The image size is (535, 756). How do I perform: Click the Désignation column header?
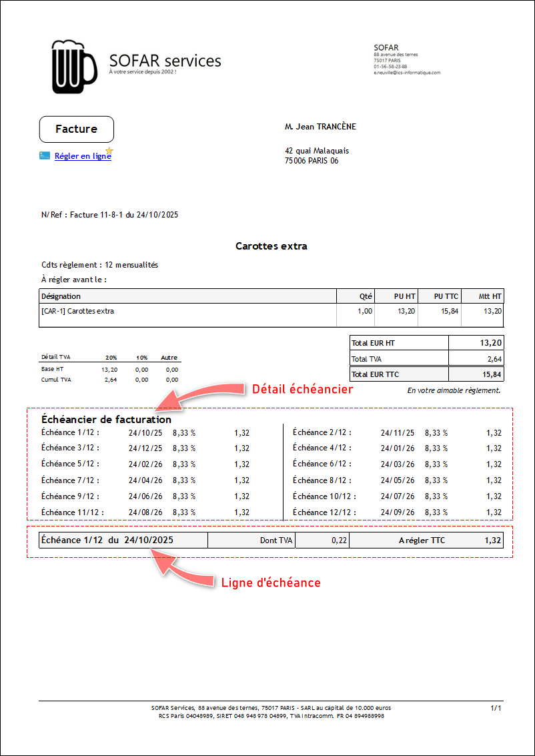tap(61, 296)
